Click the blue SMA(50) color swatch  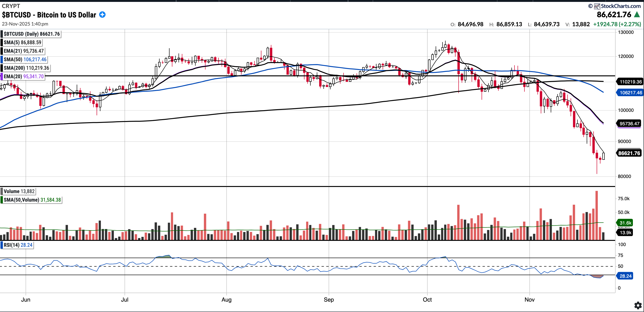click(x=2, y=59)
